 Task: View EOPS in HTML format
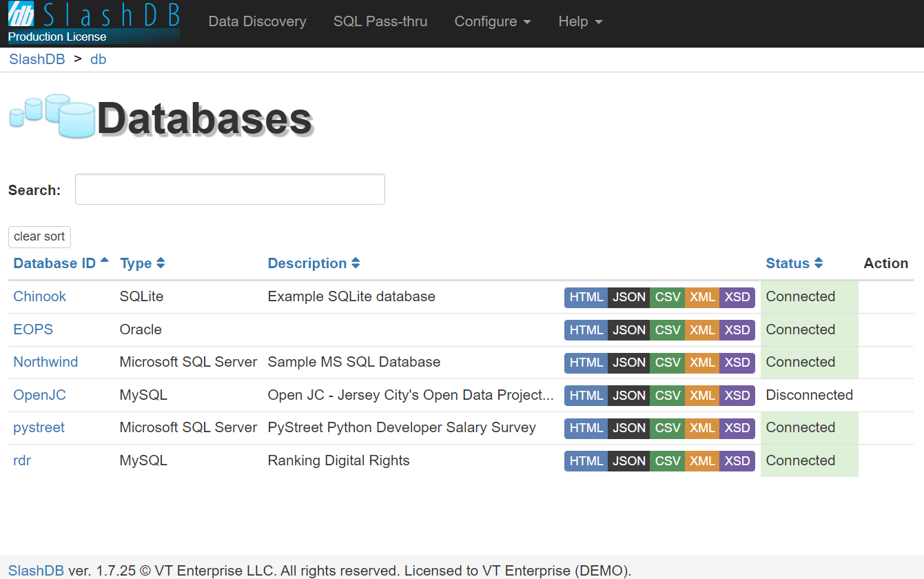[586, 330]
